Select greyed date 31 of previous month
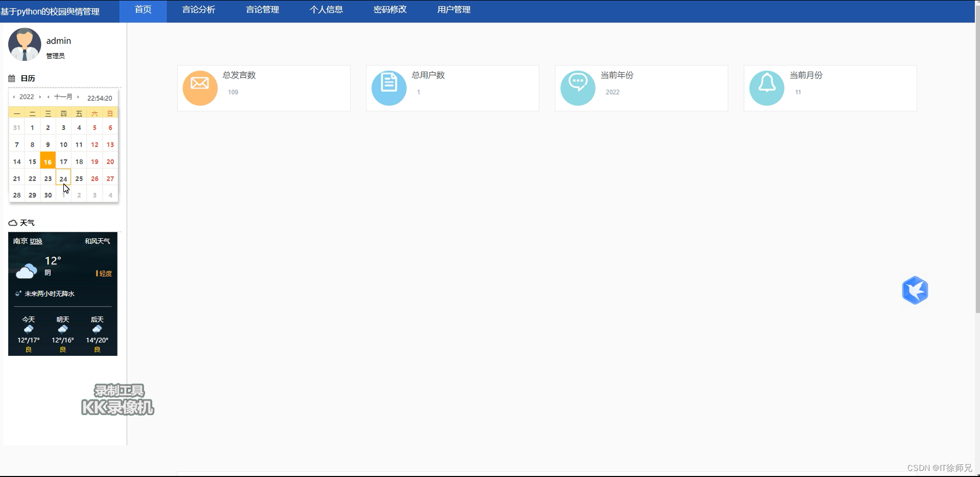Viewport: 980px width, 477px height. point(17,128)
